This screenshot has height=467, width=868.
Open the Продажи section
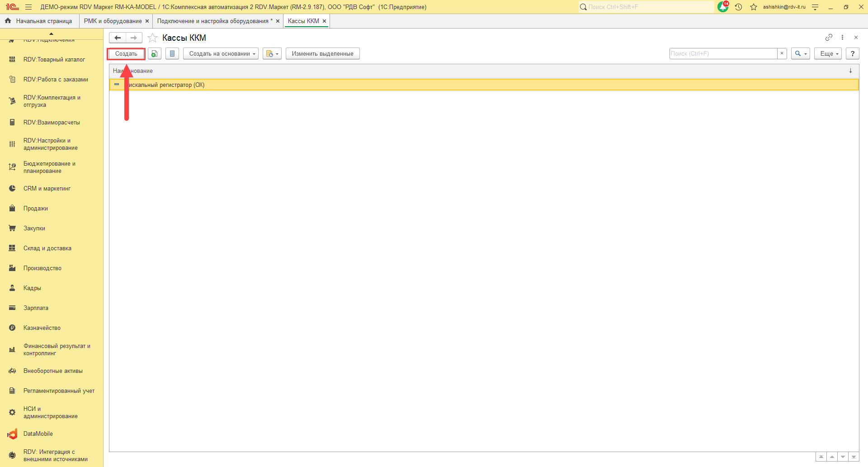pos(52,208)
